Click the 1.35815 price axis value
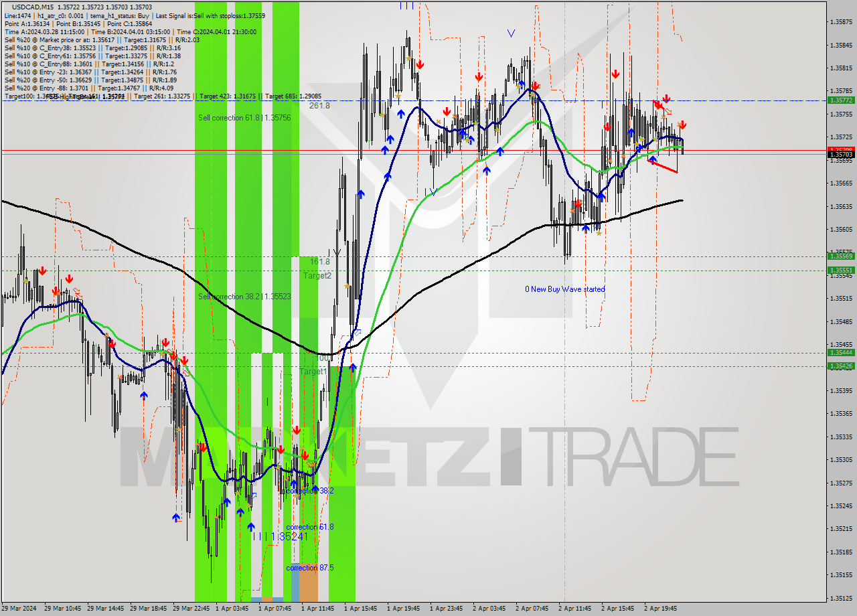This screenshot has height=616, width=857. click(841, 68)
